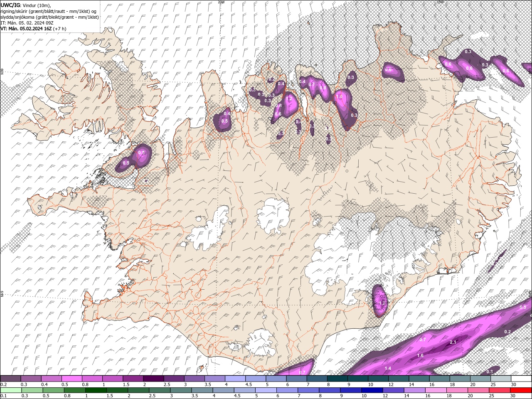Image resolution: width=532 pixels, height=399 pixels.
Task: Select the snow scale pale swatch for 25
Action: (x=501, y=379)
